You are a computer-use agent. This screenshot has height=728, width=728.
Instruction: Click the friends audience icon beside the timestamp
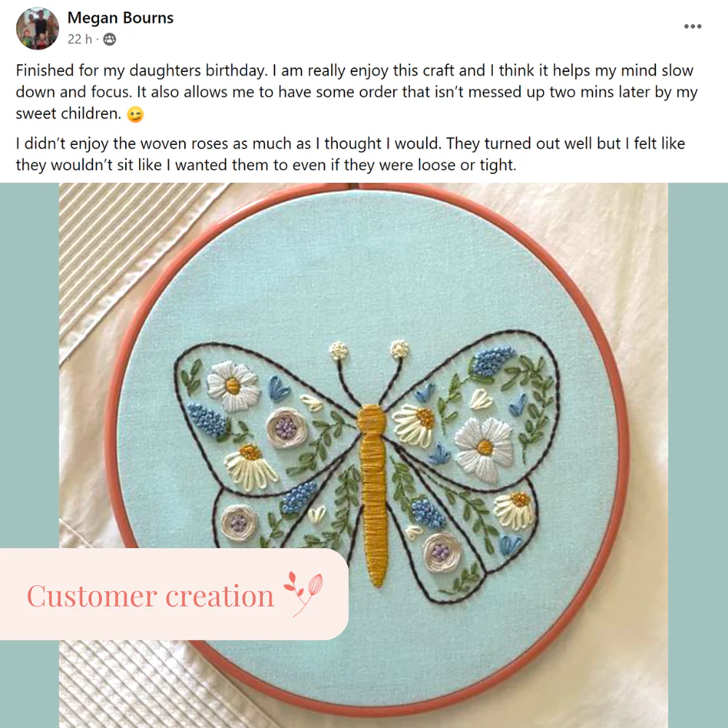[x=109, y=40]
